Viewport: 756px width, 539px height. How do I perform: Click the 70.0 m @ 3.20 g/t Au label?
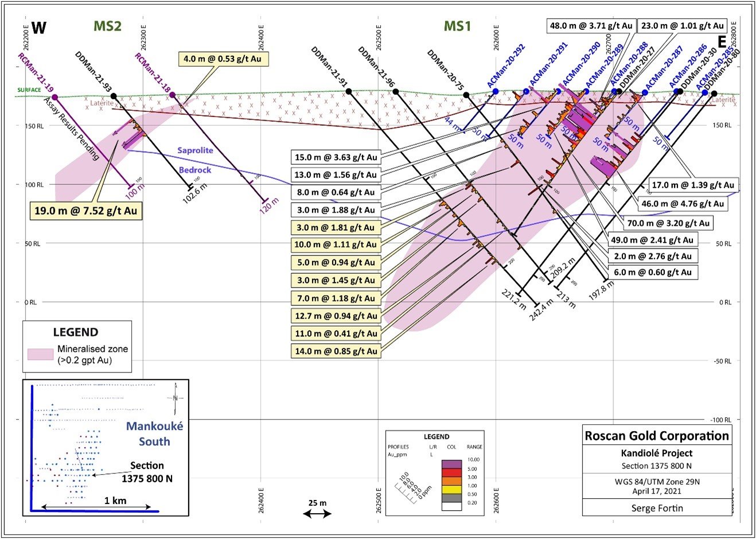tap(669, 223)
